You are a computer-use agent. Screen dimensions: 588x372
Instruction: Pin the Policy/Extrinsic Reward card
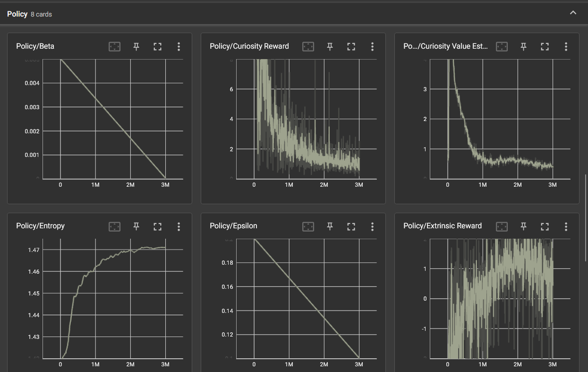pos(523,227)
